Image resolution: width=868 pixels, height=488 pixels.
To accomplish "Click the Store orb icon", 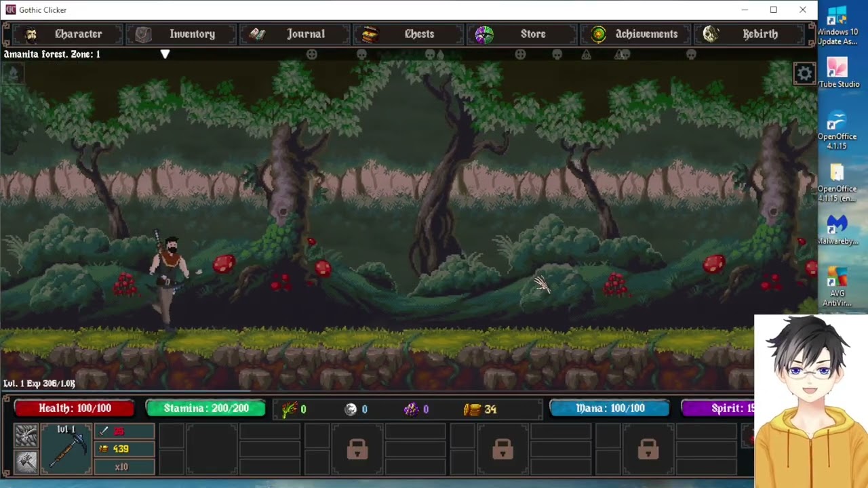I will click(484, 34).
